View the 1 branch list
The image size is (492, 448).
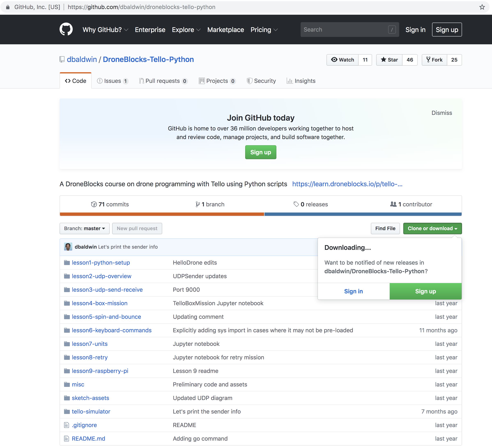(210, 204)
